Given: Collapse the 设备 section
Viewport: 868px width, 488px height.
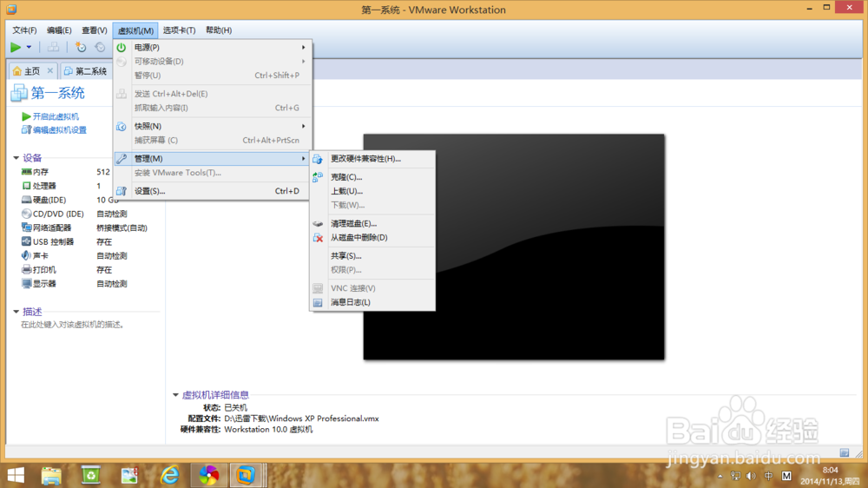Looking at the screenshot, I should coord(16,158).
